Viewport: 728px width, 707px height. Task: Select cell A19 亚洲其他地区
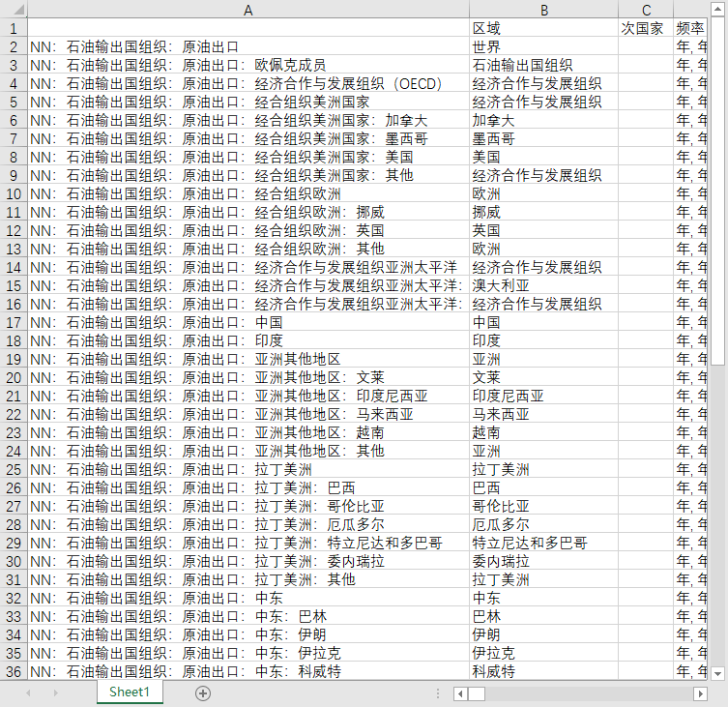[248, 359]
